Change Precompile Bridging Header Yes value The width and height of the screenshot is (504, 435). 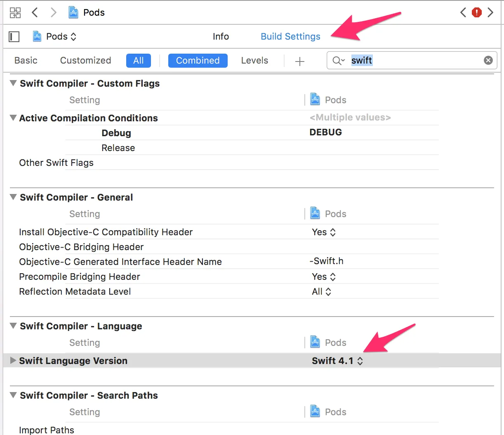(x=324, y=277)
